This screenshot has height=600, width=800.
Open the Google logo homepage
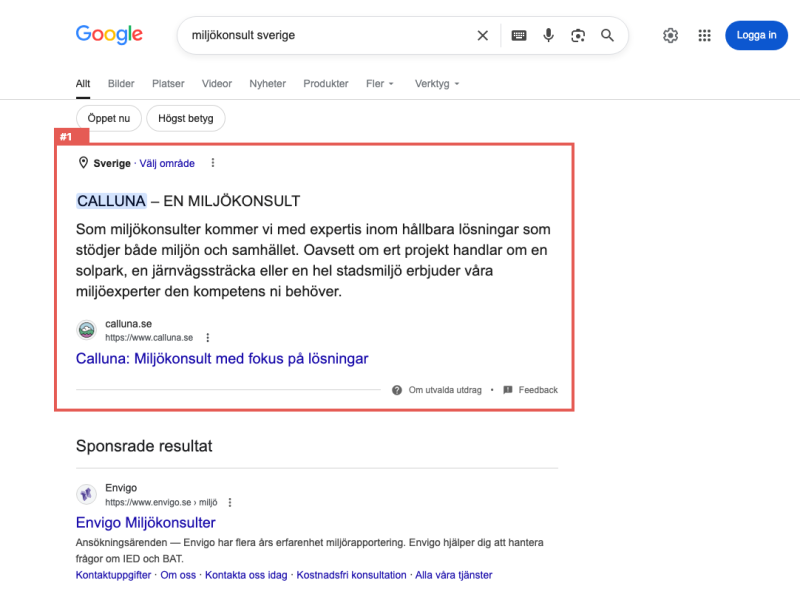109,35
